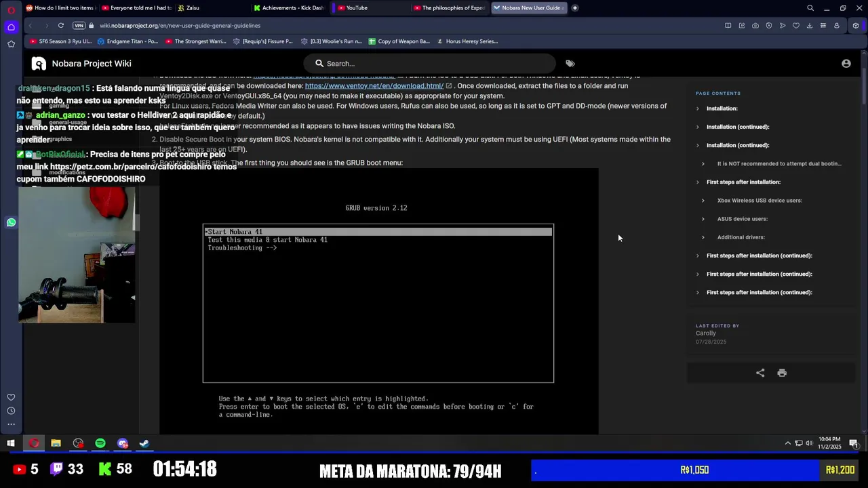Take a snapshot with camera icon
Screen dimensions: 868x488
click(755, 26)
